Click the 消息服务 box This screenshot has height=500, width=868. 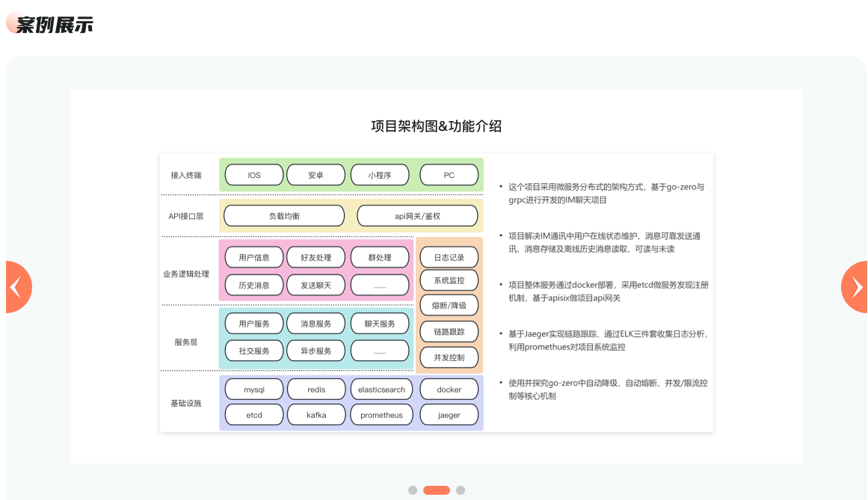316,324
